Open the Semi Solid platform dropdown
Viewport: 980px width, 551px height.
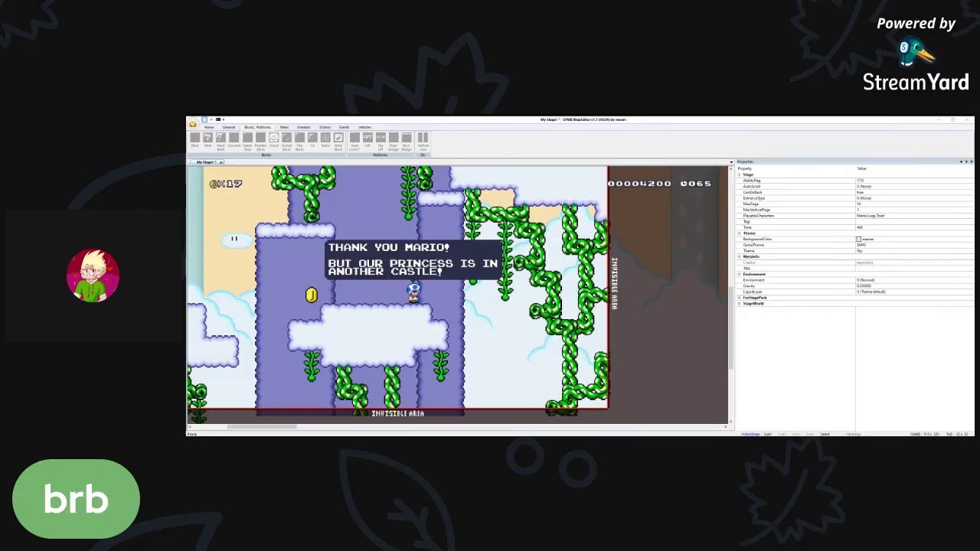click(354, 141)
